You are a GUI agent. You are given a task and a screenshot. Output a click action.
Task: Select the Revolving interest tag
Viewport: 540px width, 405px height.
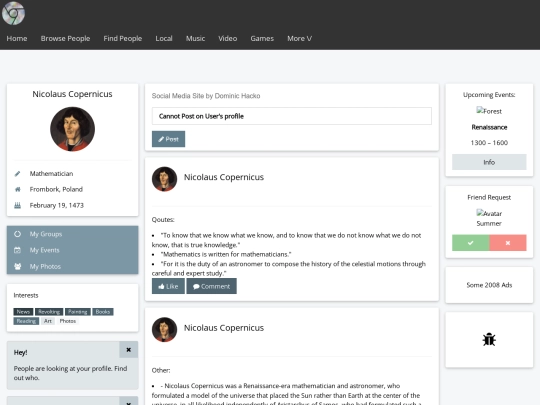click(49, 312)
